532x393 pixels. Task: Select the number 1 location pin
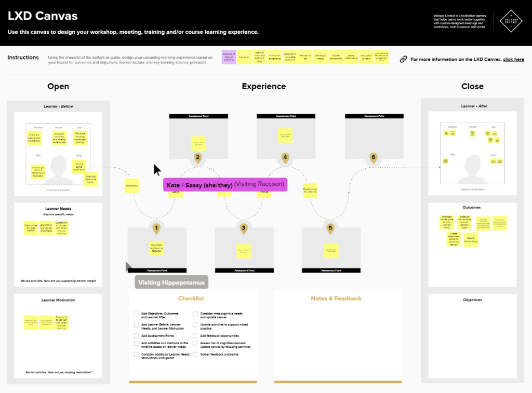156,227
